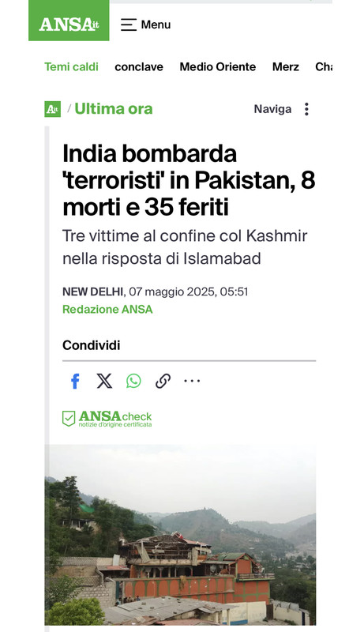Image resolution: width=364 pixels, height=632 pixels.
Task: Click the ANSA.it logo
Action: (x=69, y=21)
